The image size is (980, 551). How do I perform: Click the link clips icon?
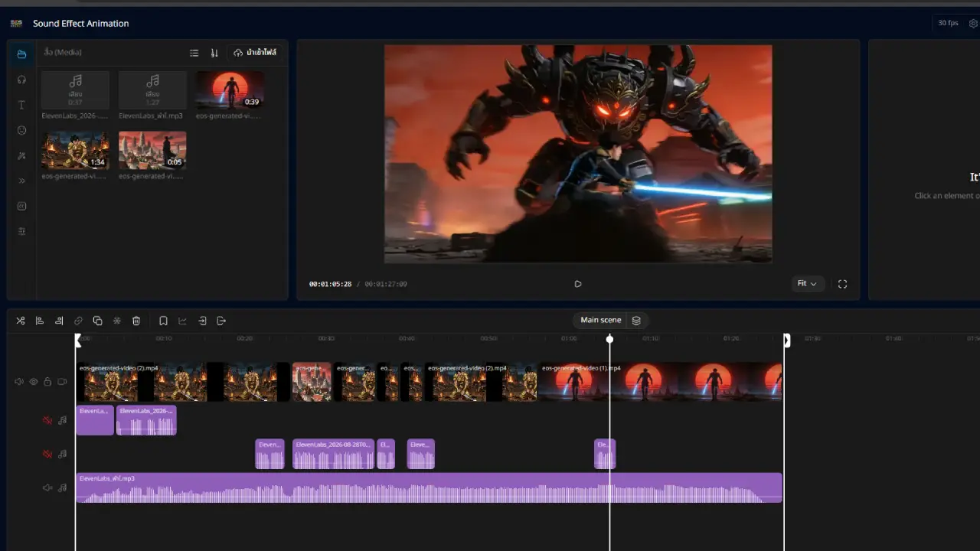click(78, 321)
